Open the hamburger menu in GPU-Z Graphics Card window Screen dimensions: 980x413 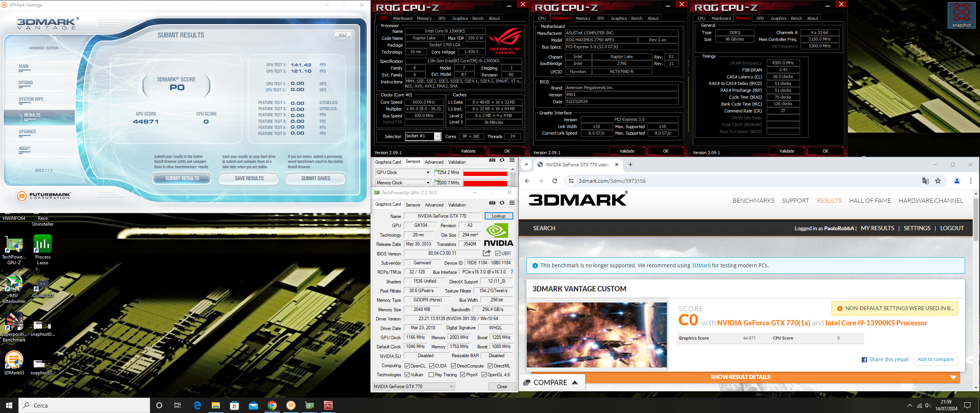click(512, 203)
